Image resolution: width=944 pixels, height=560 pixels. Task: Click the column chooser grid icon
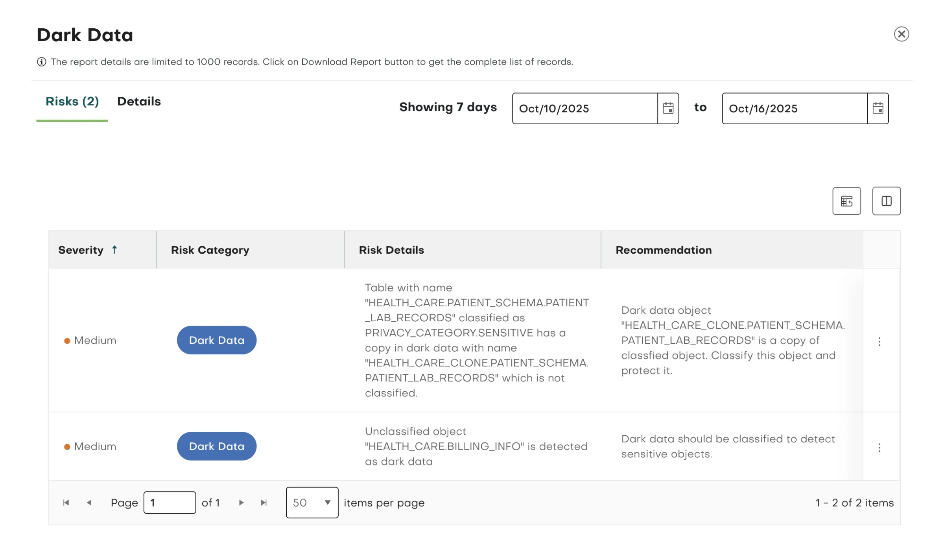(x=846, y=201)
